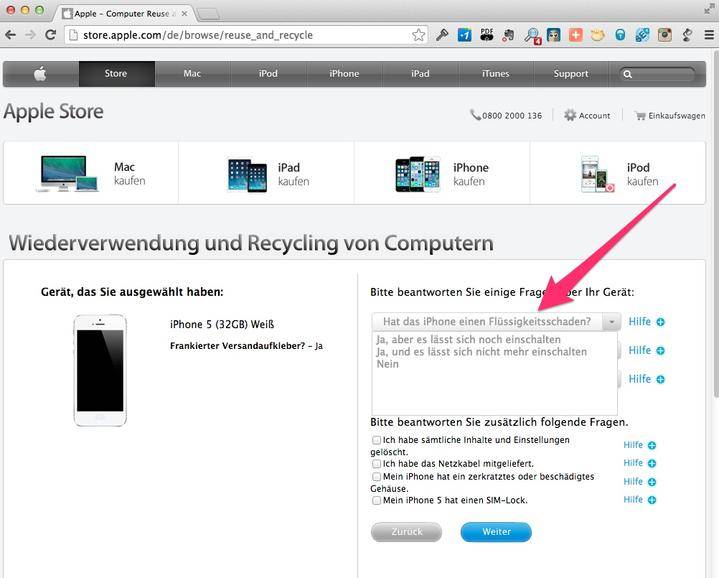The height and width of the screenshot is (578, 719).
Task: Check 'zerkratztes oder beschädigtes Gehäuse' box
Action: pyautogui.click(x=376, y=477)
